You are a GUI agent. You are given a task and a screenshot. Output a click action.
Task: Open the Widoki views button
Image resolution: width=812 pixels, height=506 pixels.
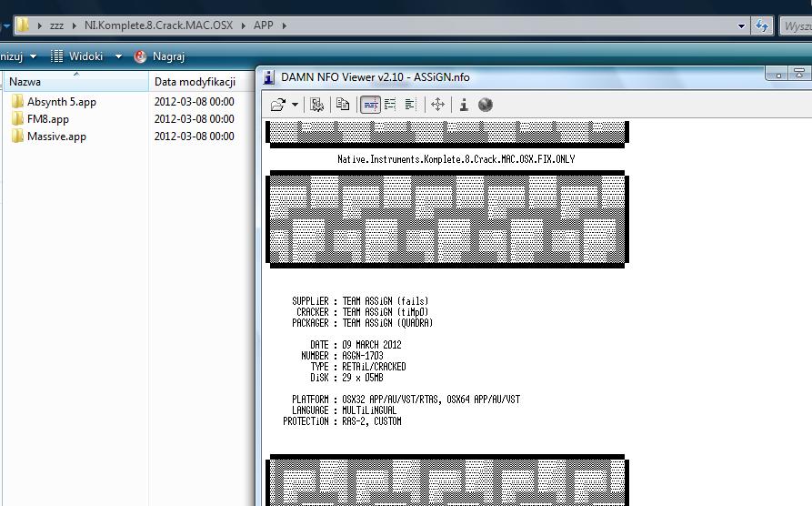tap(77, 56)
